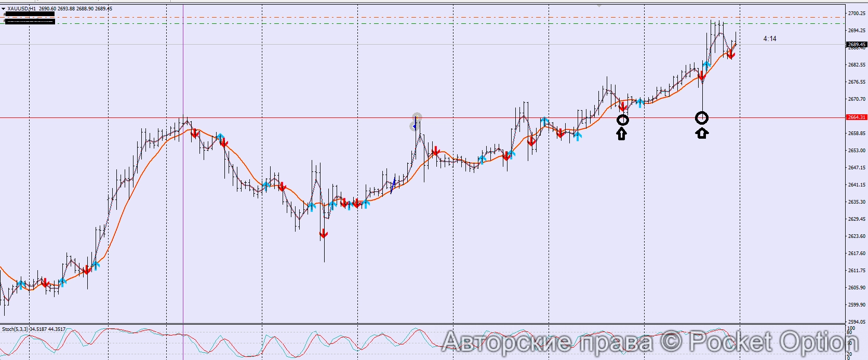Select the right black circle annotation
868x360 pixels.
(x=702, y=118)
